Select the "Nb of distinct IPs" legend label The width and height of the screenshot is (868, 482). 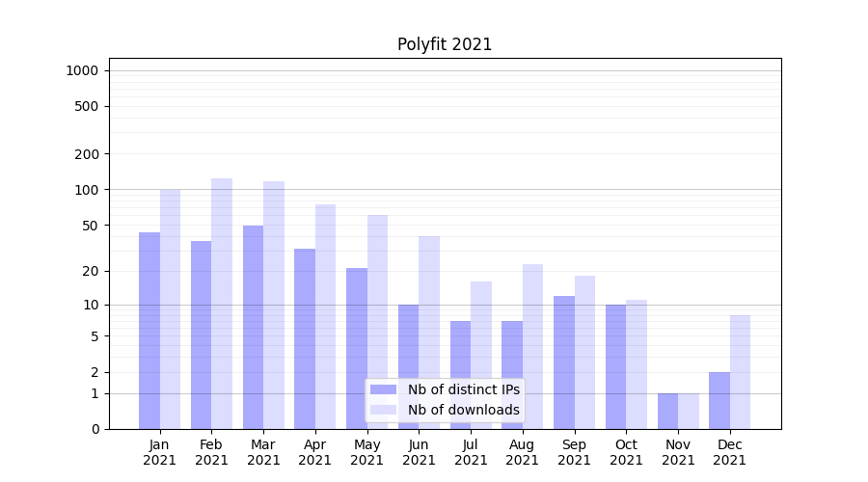click(463, 389)
